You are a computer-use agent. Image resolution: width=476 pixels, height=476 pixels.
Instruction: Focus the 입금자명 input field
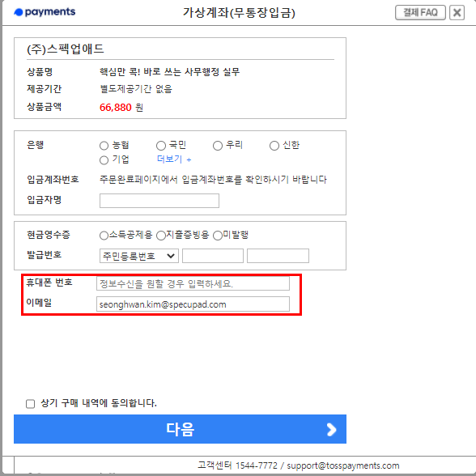tap(159, 201)
